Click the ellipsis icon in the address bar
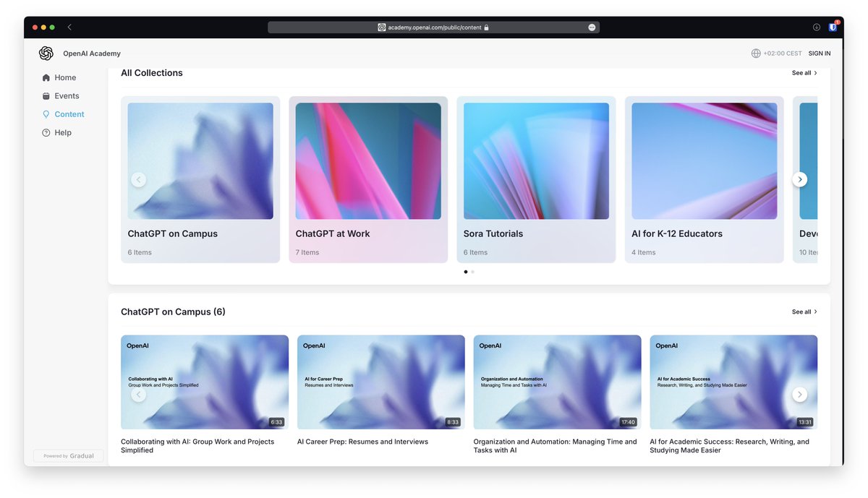The image size is (868, 498). click(592, 27)
